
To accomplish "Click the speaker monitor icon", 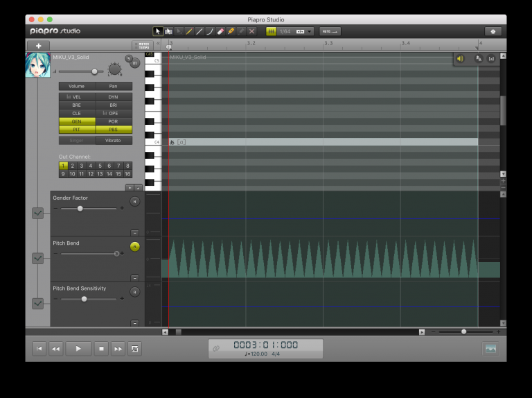I will (x=460, y=59).
